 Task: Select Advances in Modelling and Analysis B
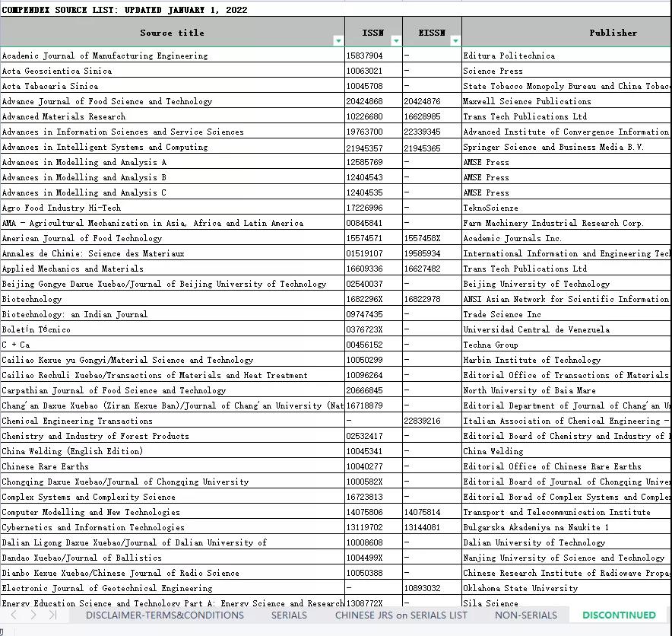point(173,177)
